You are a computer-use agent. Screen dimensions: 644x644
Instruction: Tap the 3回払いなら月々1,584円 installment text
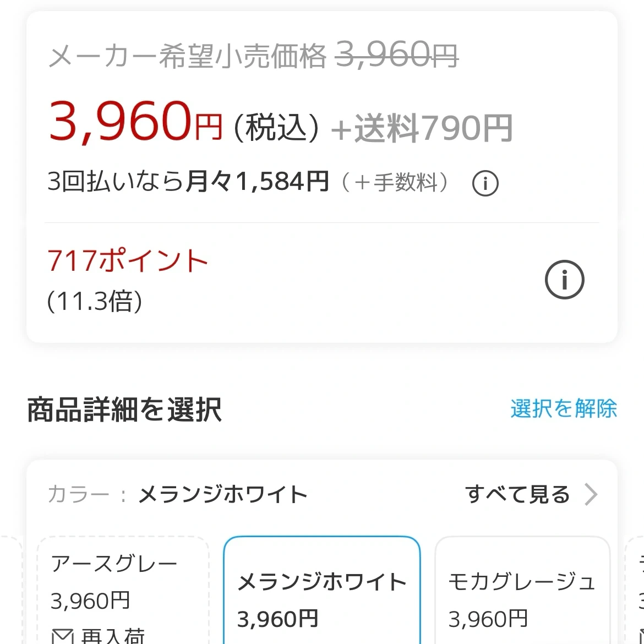[188, 181]
